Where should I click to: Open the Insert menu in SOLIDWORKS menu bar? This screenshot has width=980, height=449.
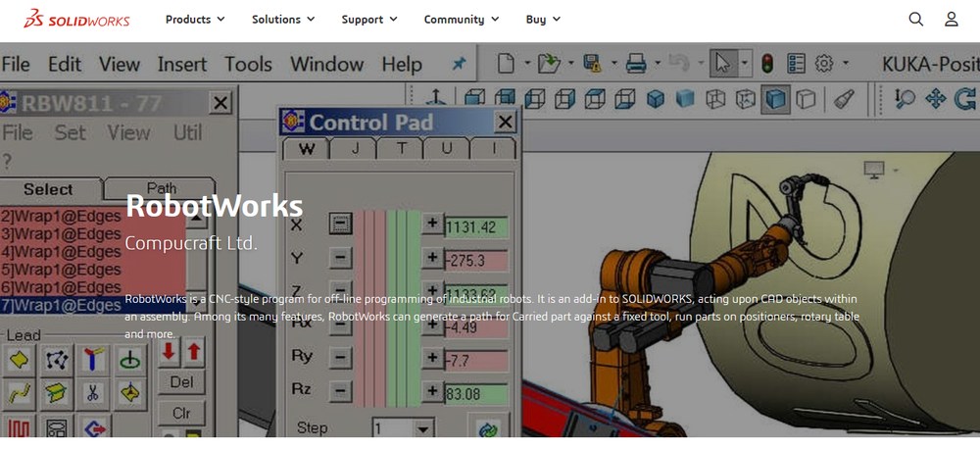[182, 64]
